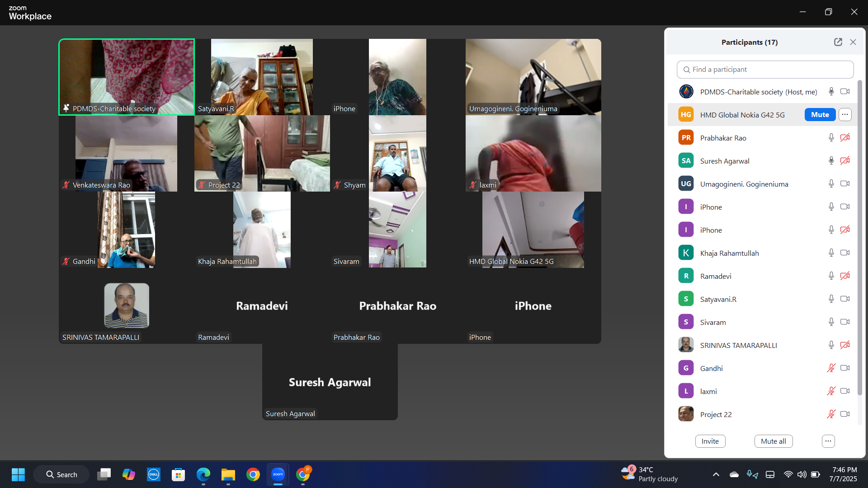Select Prabhakar Rao in participants list

point(763,138)
